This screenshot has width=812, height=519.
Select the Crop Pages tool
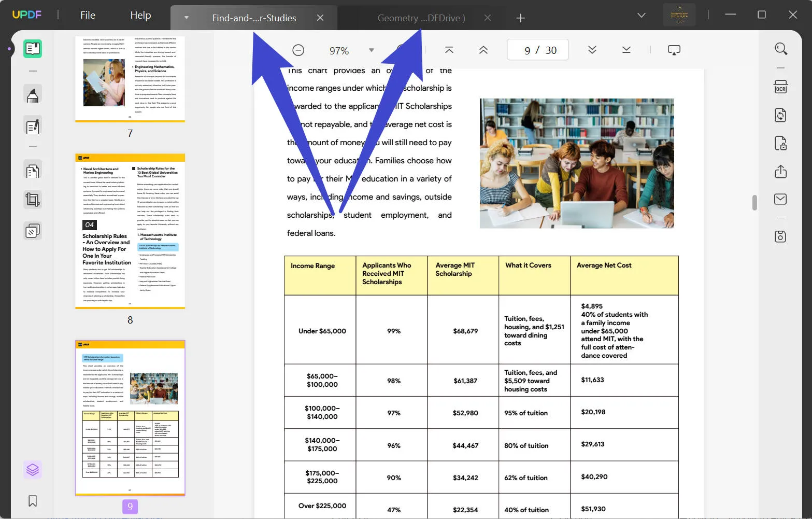(33, 200)
